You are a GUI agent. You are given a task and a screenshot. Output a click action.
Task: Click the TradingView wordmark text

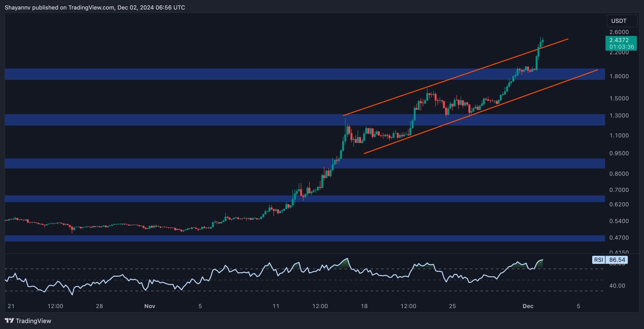pos(33,321)
